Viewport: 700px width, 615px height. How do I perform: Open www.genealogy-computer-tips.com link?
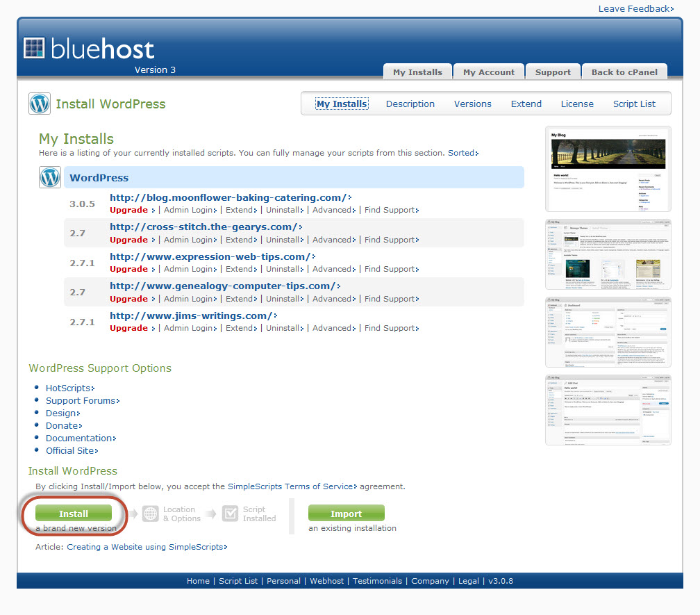(225, 286)
